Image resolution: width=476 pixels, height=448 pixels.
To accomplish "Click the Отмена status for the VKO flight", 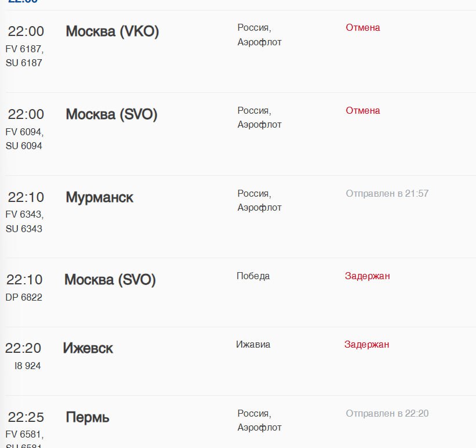I will coord(363,28).
